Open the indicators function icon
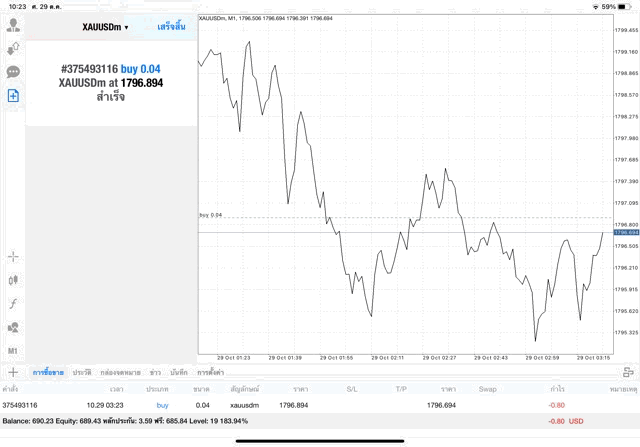 click(14, 302)
